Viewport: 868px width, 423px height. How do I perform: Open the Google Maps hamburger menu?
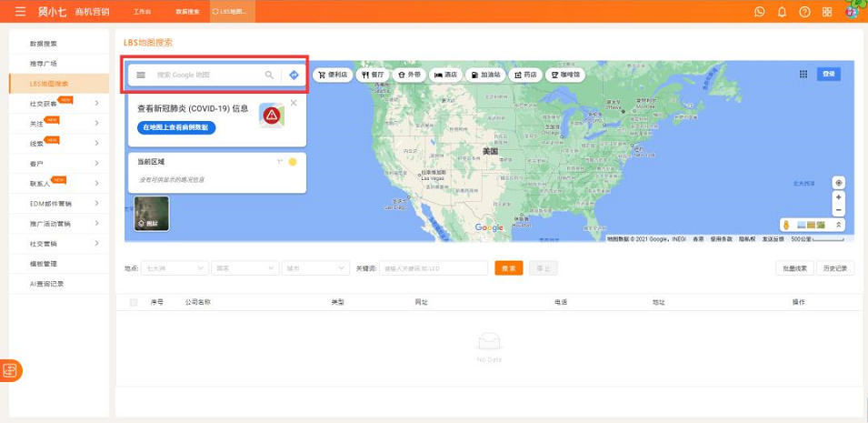point(141,75)
